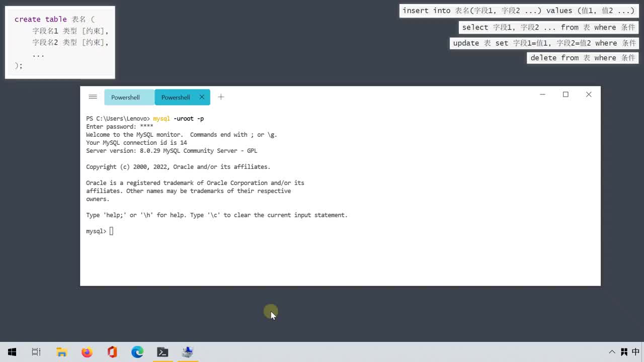Minimize the terminal window

[542, 95]
